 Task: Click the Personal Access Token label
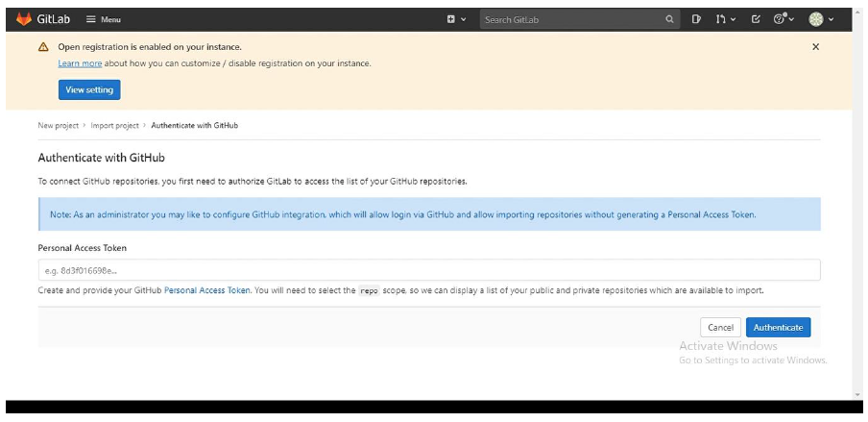(x=82, y=248)
